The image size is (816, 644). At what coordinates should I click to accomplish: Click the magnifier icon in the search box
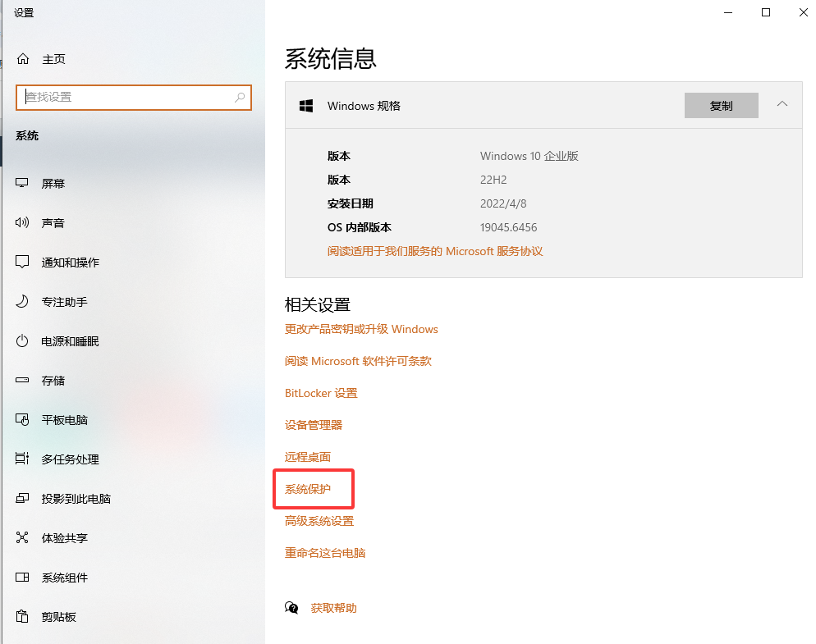pyautogui.click(x=240, y=98)
